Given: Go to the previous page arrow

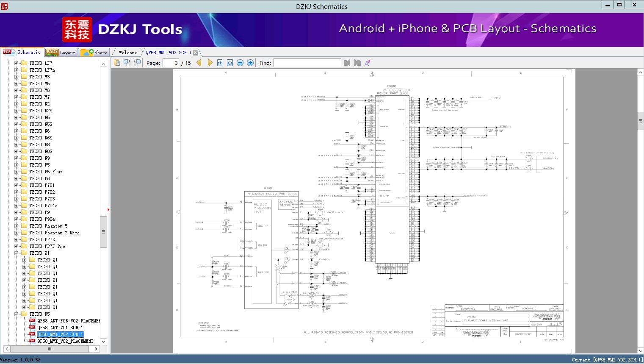Looking at the screenshot, I should pyautogui.click(x=199, y=63).
